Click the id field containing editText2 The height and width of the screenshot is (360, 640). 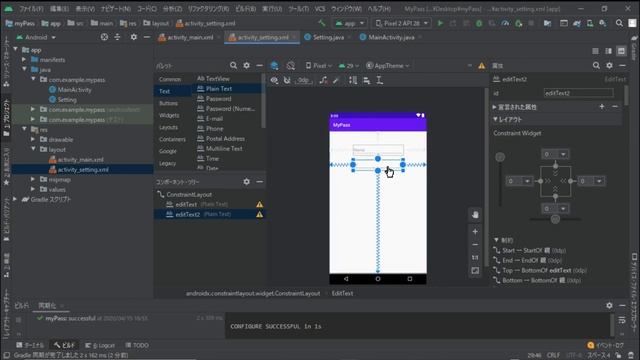click(578, 93)
